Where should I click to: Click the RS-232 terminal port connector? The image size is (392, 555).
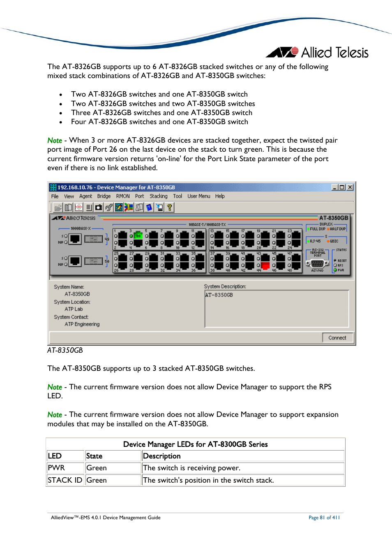(x=317, y=264)
